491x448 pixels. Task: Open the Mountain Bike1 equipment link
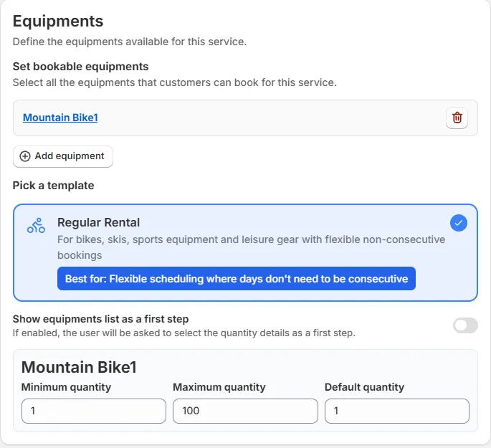pos(60,118)
